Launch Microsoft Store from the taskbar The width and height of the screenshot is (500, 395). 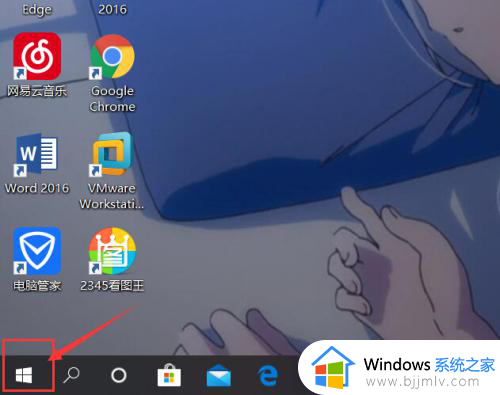[x=169, y=375]
